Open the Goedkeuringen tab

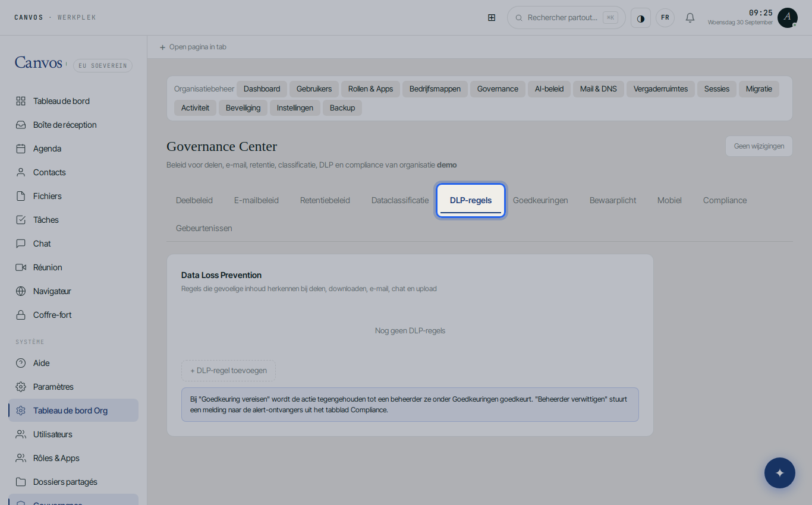click(540, 200)
